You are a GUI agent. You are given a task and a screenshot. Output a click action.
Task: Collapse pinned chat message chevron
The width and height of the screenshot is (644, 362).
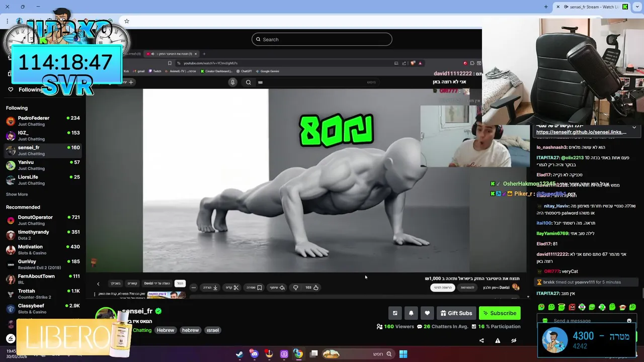coord(634,128)
